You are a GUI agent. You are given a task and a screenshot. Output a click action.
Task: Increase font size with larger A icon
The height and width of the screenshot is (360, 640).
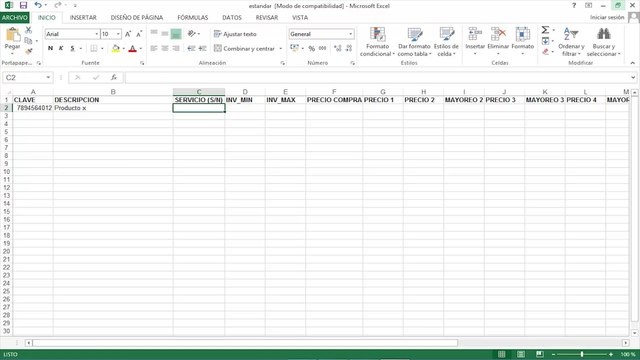(x=128, y=34)
